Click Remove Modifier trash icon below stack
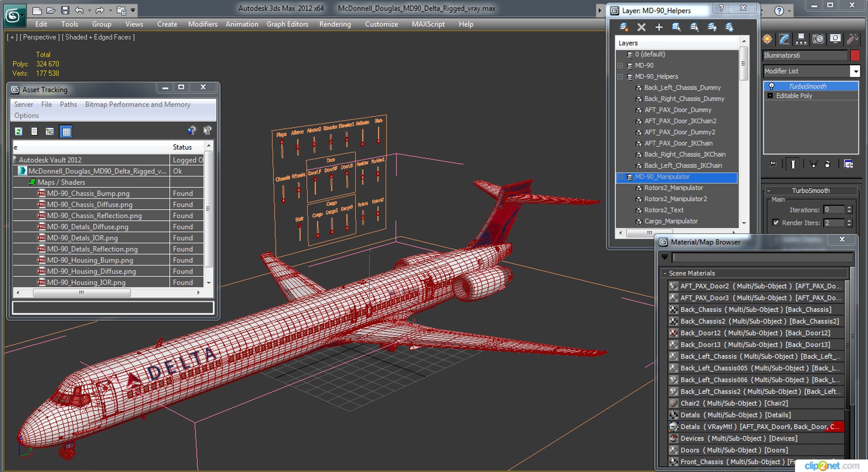Viewport: 868px width, 472px height. coord(828,164)
